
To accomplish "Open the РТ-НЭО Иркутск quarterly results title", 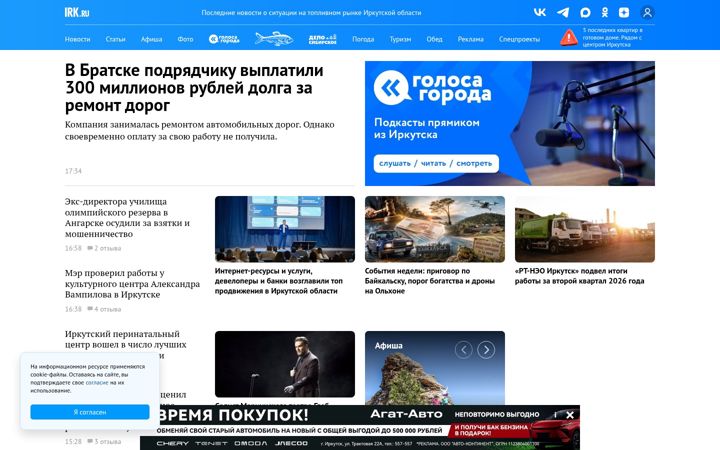I will tap(579, 276).
